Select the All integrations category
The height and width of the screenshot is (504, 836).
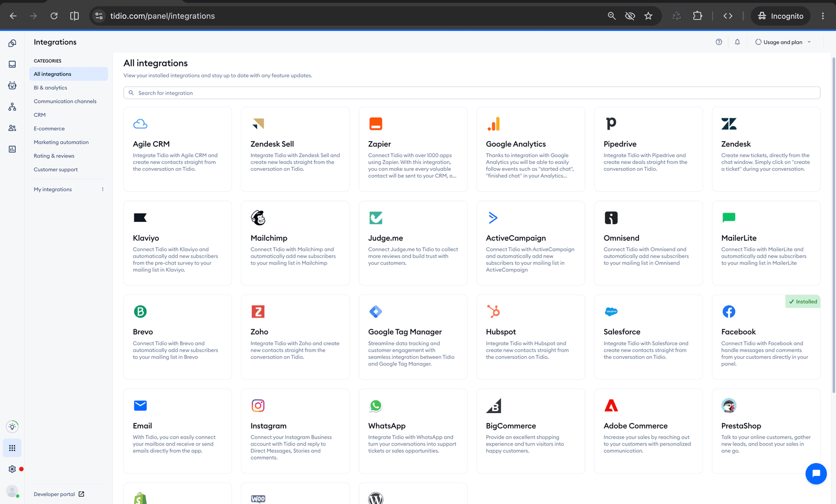pos(68,74)
